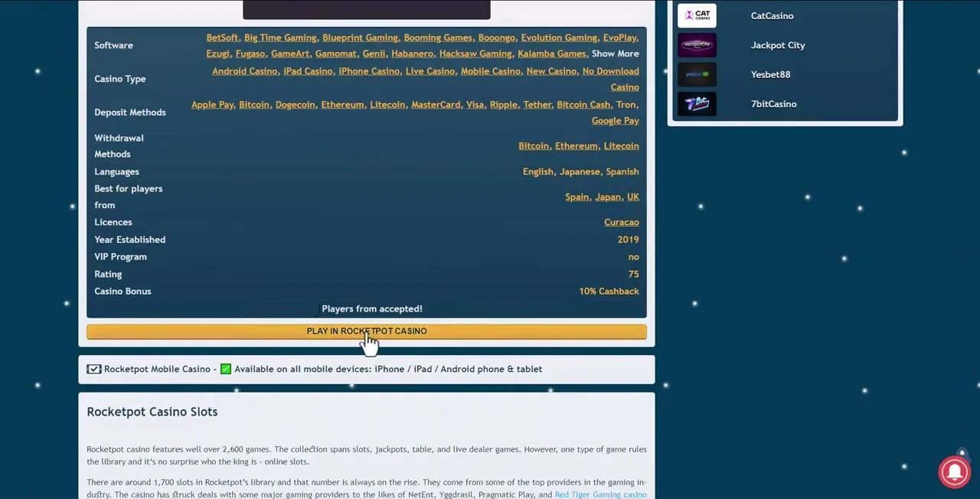This screenshot has height=499, width=980.
Task: Open Ethereum under Deposit Methods
Action: pyautogui.click(x=342, y=105)
